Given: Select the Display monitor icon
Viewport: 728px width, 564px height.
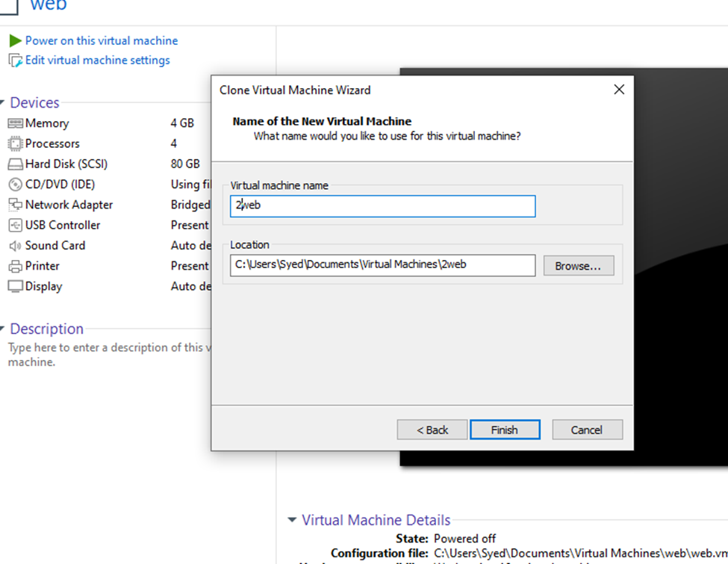Looking at the screenshot, I should [x=15, y=286].
